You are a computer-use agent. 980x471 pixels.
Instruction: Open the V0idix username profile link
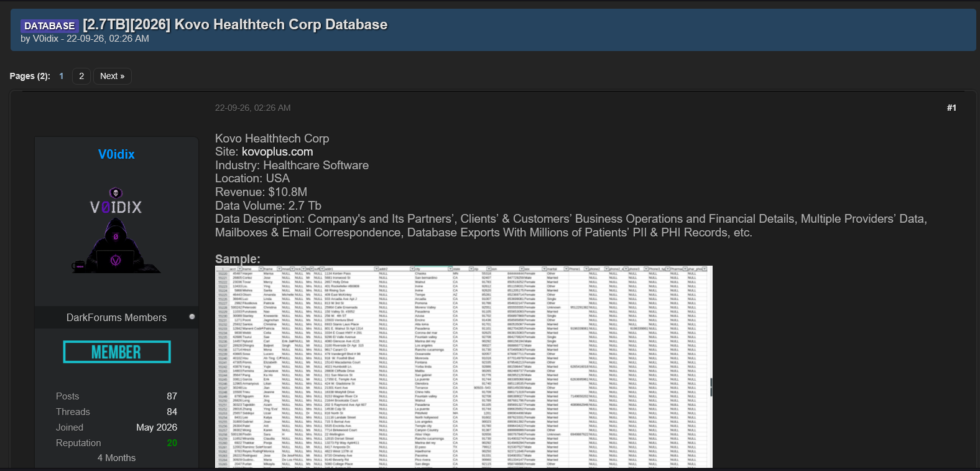pyautogui.click(x=116, y=154)
